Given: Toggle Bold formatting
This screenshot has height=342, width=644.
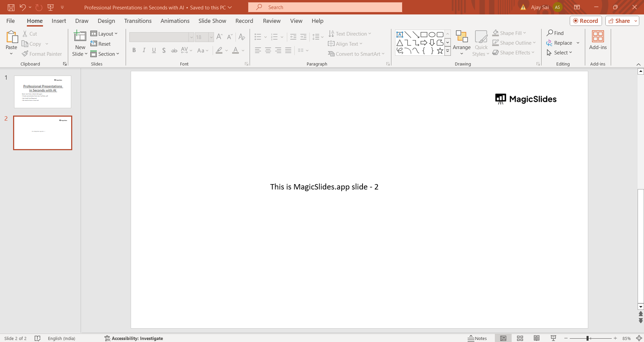Looking at the screenshot, I should 134,50.
